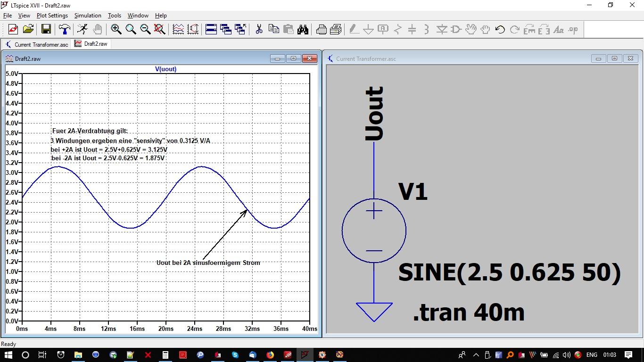The height and width of the screenshot is (362, 644).
Task: Open the Control Panel hammer icon
Action: pyautogui.click(x=64, y=29)
